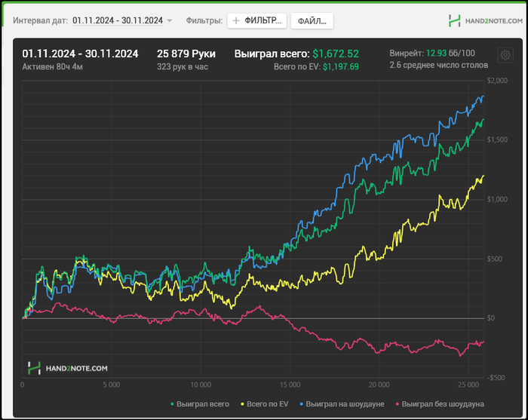Open the chart settings gear icon
This screenshot has width=528, height=420.
505,55
